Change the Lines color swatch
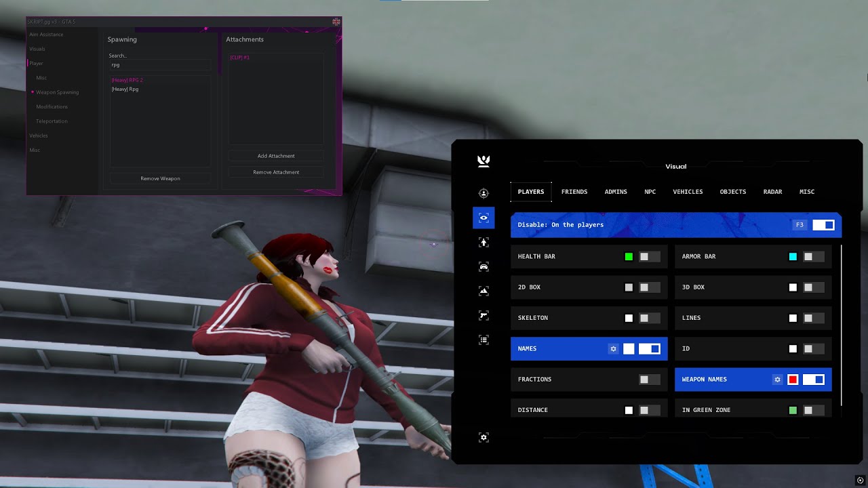This screenshot has height=488, width=868. [793, 318]
